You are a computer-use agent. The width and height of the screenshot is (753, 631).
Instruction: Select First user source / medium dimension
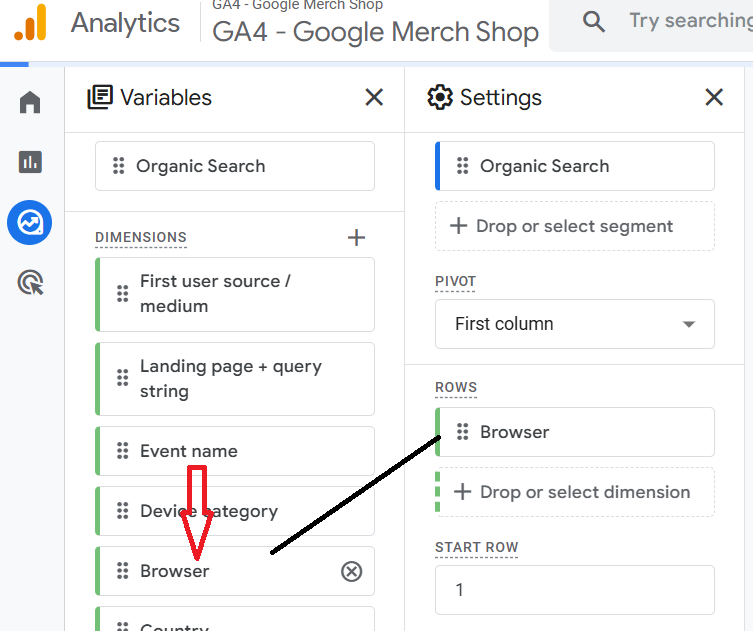point(235,294)
